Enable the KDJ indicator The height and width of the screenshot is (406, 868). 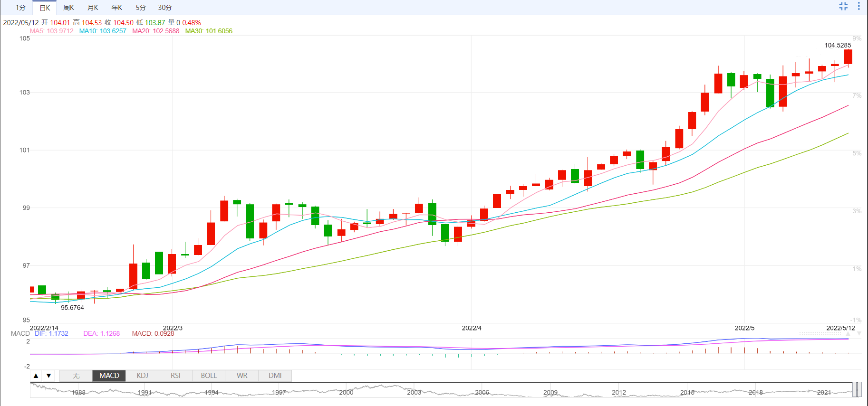click(x=142, y=376)
